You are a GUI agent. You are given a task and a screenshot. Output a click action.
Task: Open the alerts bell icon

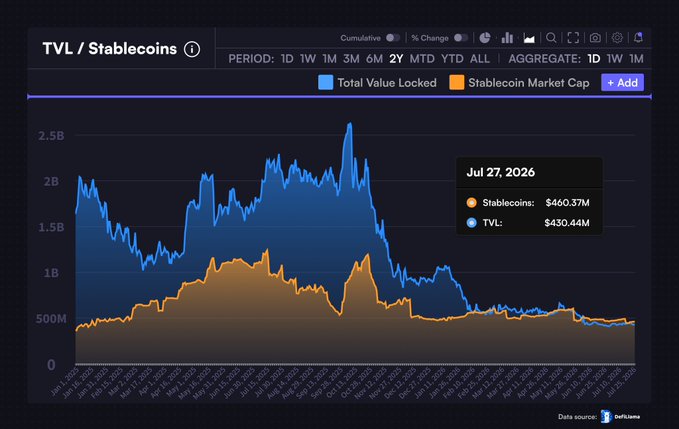(x=638, y=38)
